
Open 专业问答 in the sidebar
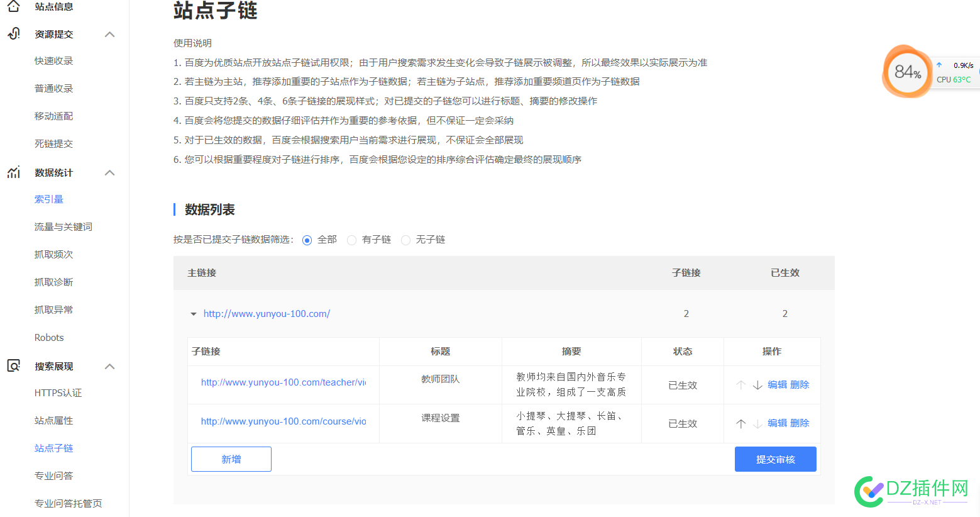pyautogui.click(x=54, y=476)
